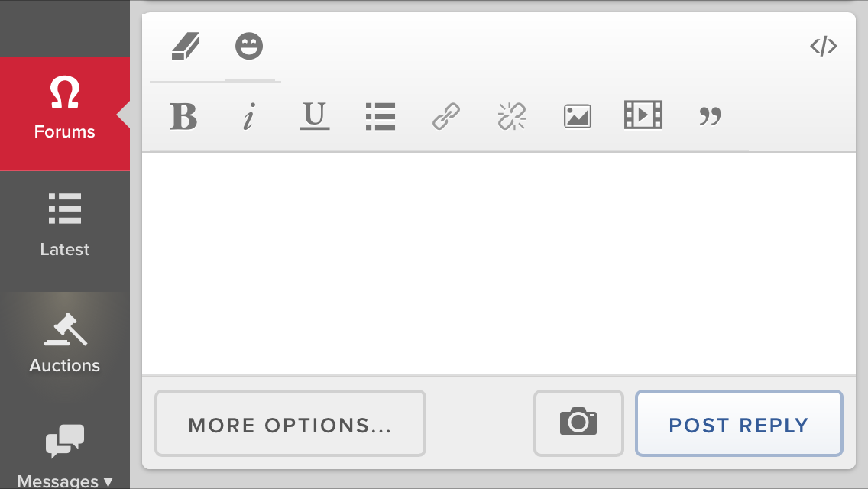Remove link using the unlink icon
Viewport: 868px width, 489px height.
[512, 117]
